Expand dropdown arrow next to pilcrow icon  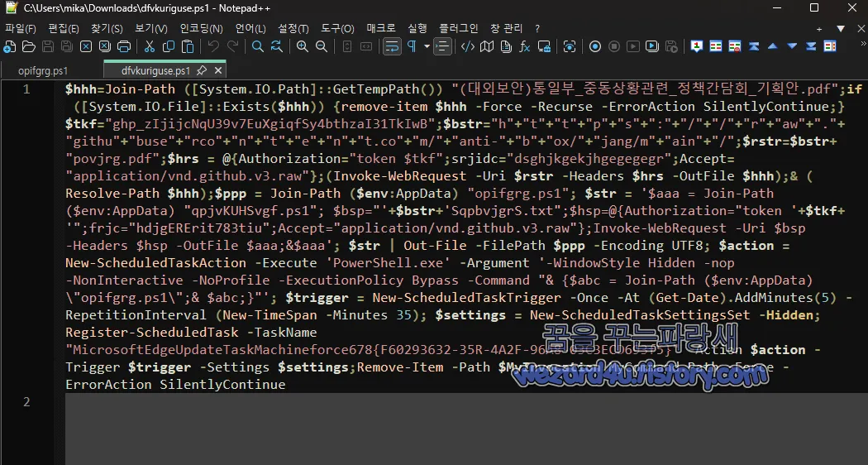[x=427, y=46]
